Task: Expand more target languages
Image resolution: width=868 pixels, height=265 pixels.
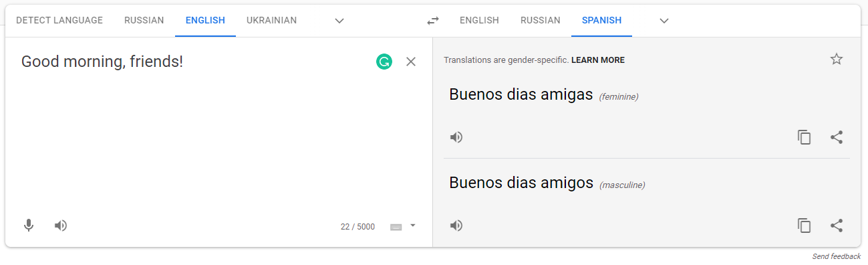Action: tap(664, 21)
